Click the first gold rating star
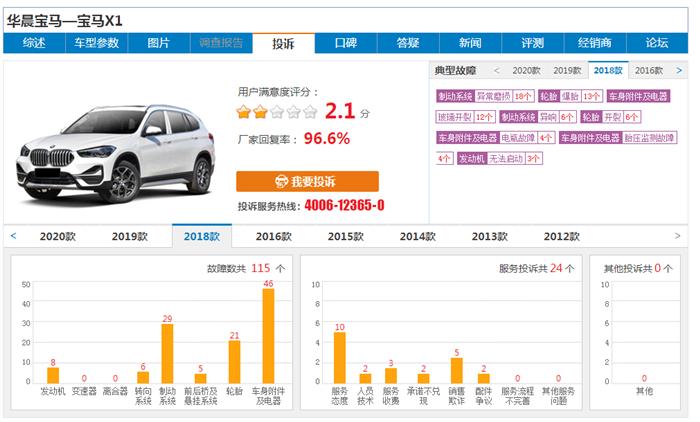 point(244,112)
